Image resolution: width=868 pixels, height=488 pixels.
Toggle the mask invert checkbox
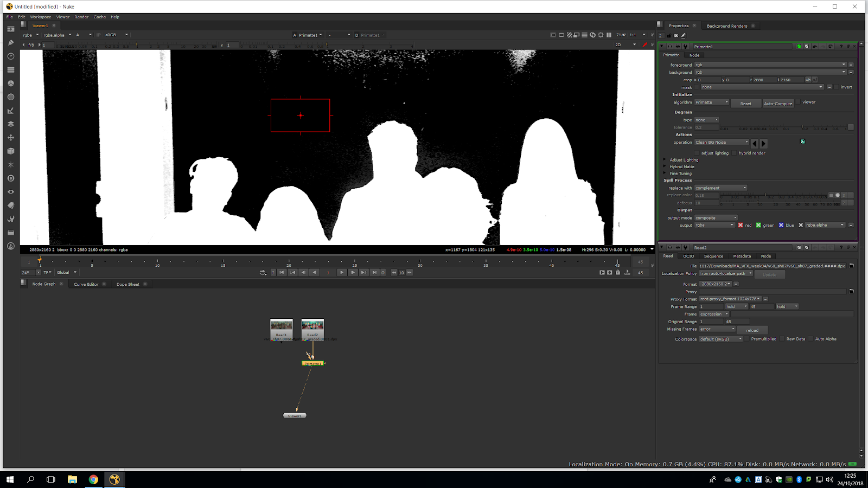pyautogui.click(x=837, y=87)
